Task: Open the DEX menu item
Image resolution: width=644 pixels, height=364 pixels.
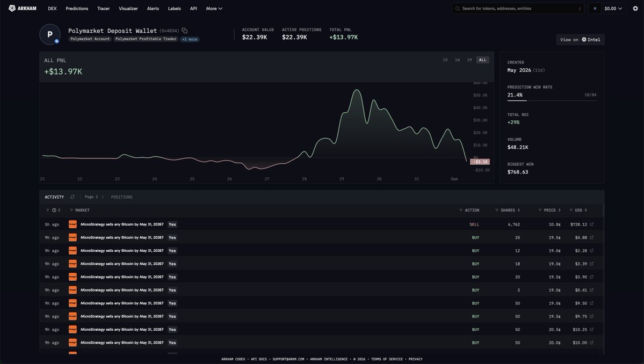Action: click(x=52, y=8)
